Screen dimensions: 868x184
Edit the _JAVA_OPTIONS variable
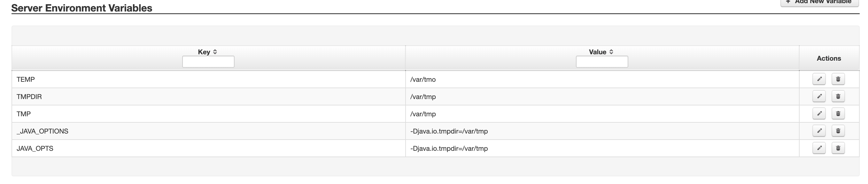819,131
